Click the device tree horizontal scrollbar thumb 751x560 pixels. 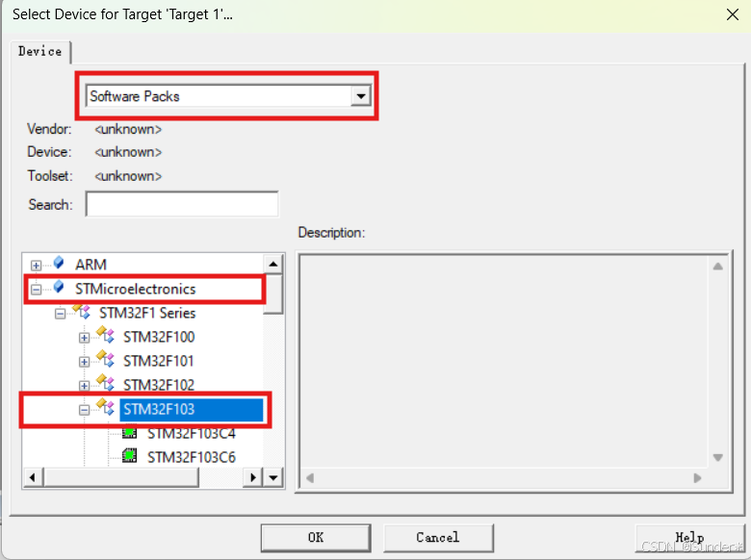(x=120, y=477)
